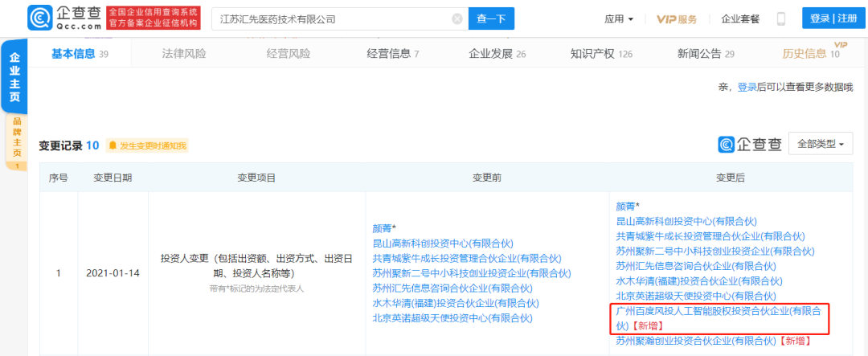Open the 经营信息 tab

pyautogui.click(x=392, y=54)
